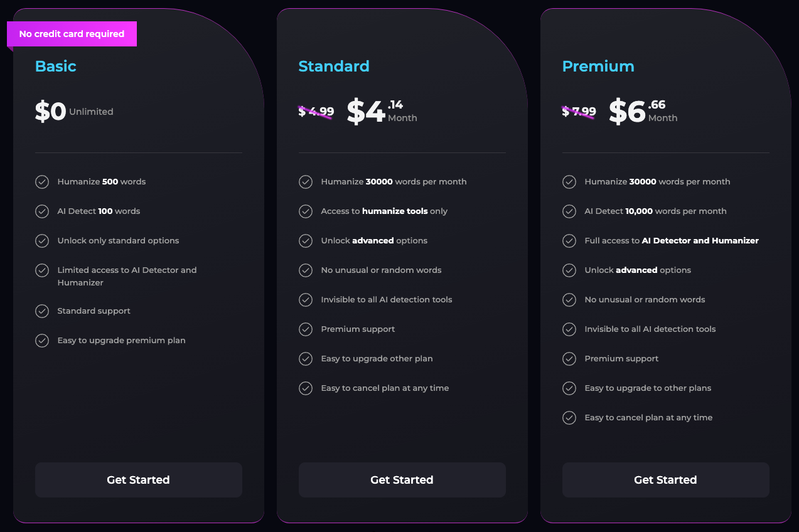Click checkmark next to 'Standard support'

42,311
